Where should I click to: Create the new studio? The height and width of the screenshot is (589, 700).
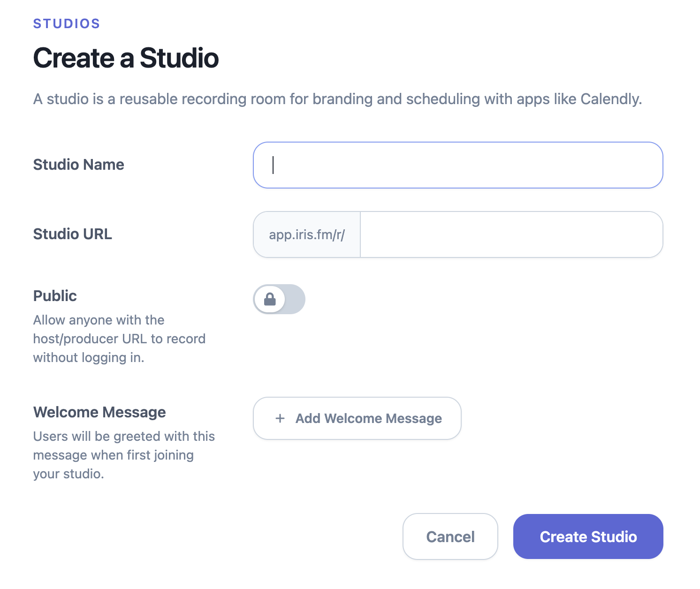[588, 536]
